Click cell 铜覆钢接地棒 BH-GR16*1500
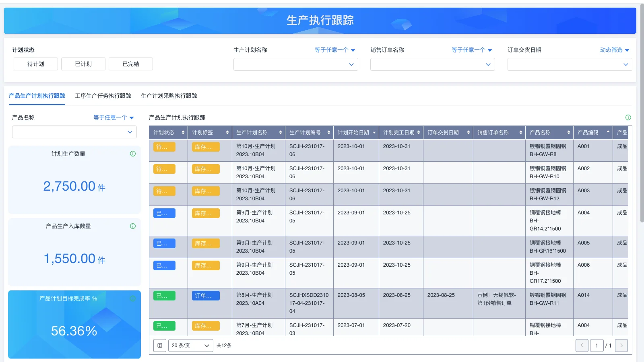The width and height of the screenshot is (644, 362). click(x=549, y=247)
